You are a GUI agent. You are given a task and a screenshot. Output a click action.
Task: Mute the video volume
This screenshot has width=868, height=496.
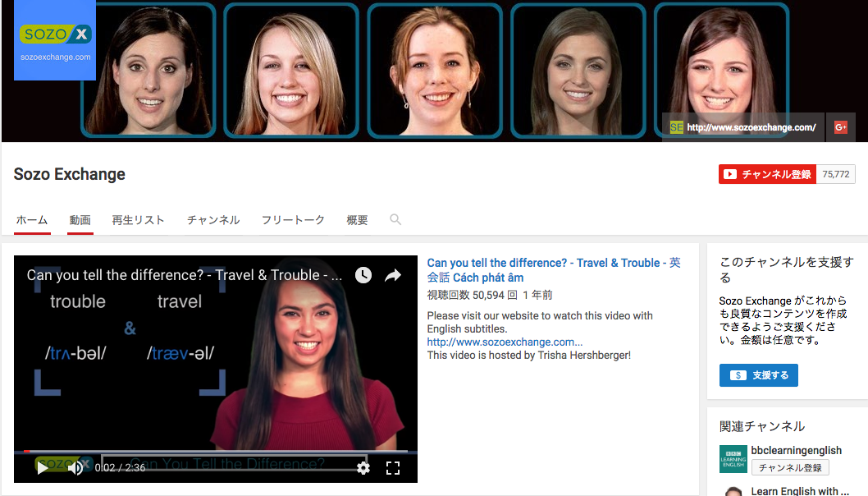click(x=75, y=468)
